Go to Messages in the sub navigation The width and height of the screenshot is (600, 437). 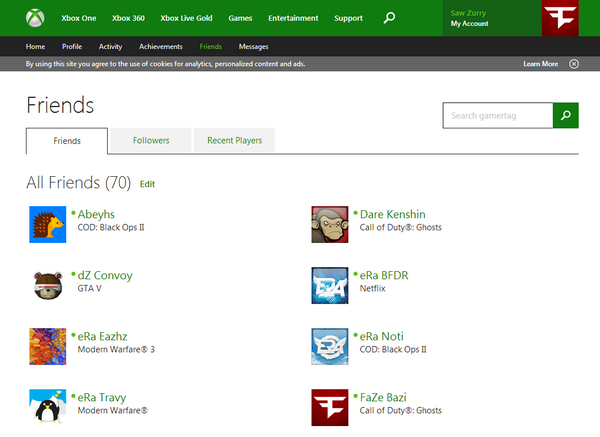tap(253, 47)
